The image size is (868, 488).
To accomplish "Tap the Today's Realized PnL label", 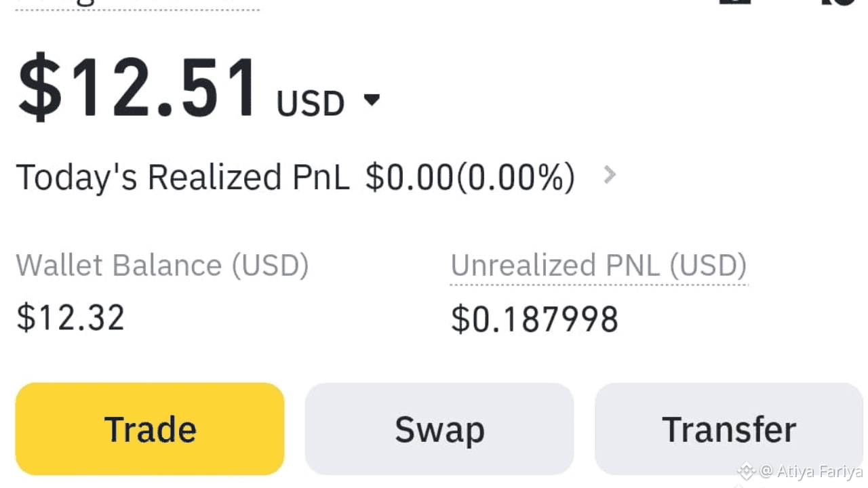I will (182, 178).
